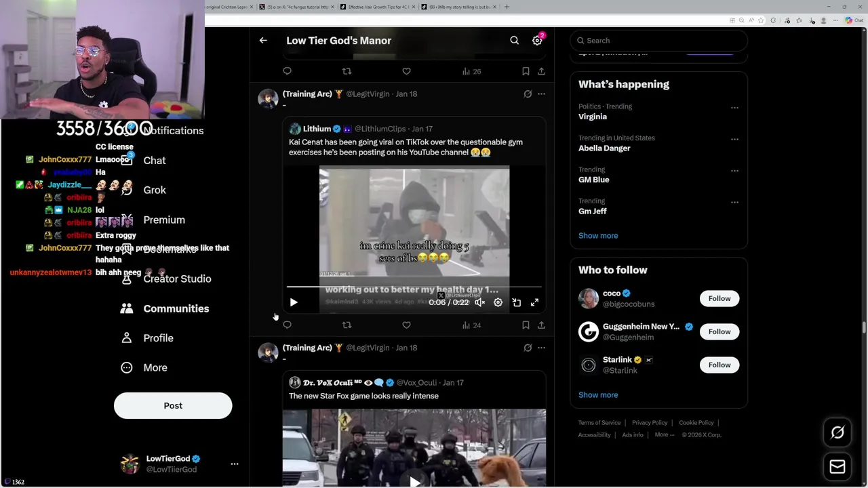Bookmark the post with 24 views

click(x=526, y=325)
